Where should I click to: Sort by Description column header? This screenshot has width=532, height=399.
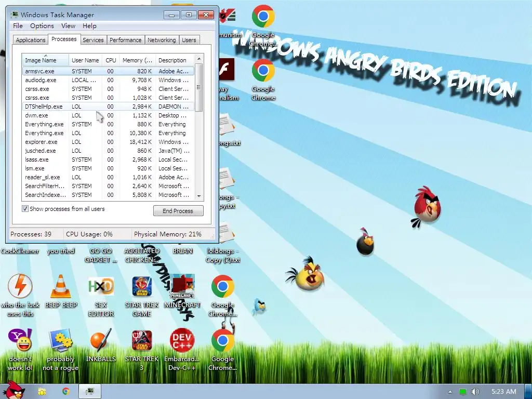coord(175,60)
